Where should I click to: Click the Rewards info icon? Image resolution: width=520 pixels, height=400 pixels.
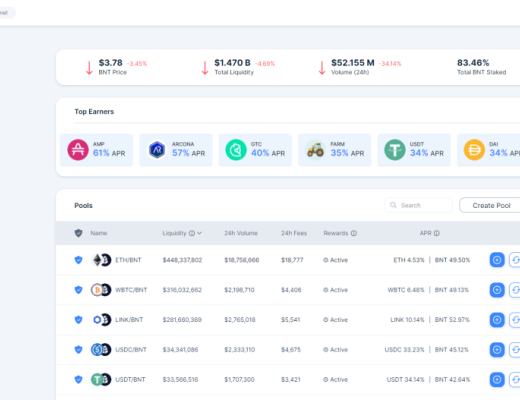click(354, 233)
